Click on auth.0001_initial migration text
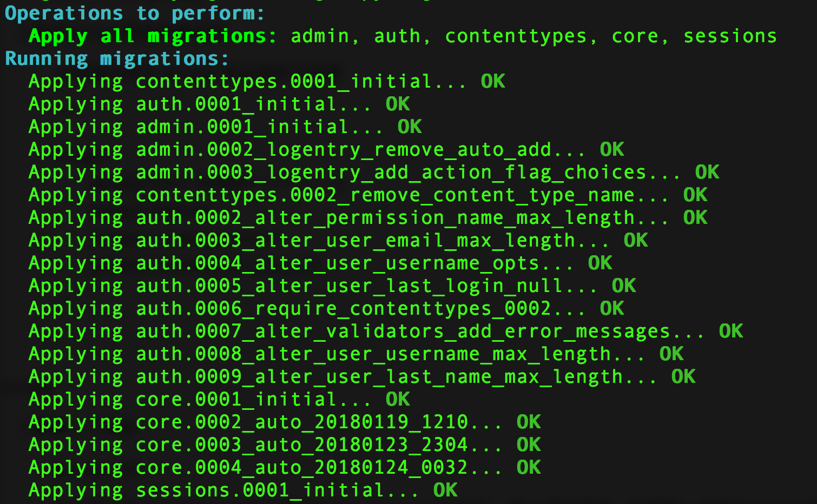The height and width of the screenshot is (504, 817). pos(237,104)
